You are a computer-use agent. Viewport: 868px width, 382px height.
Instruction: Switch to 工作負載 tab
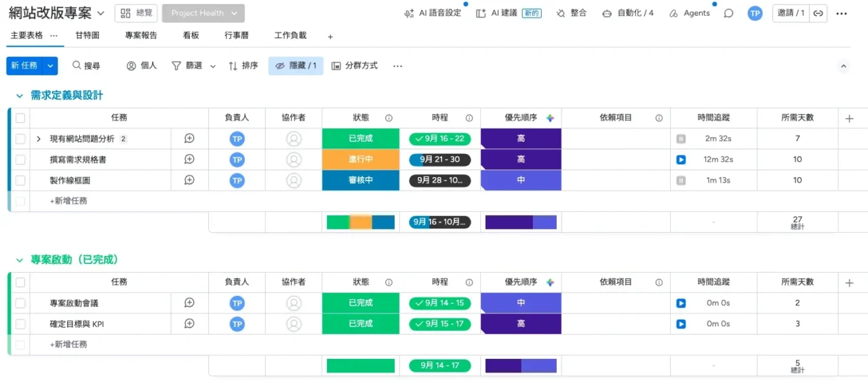290,35
